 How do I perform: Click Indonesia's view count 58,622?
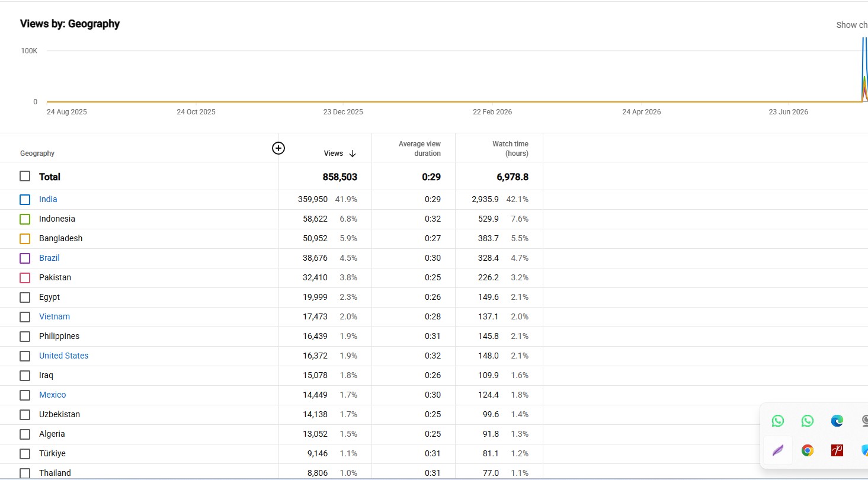click(x=315, y=219)
